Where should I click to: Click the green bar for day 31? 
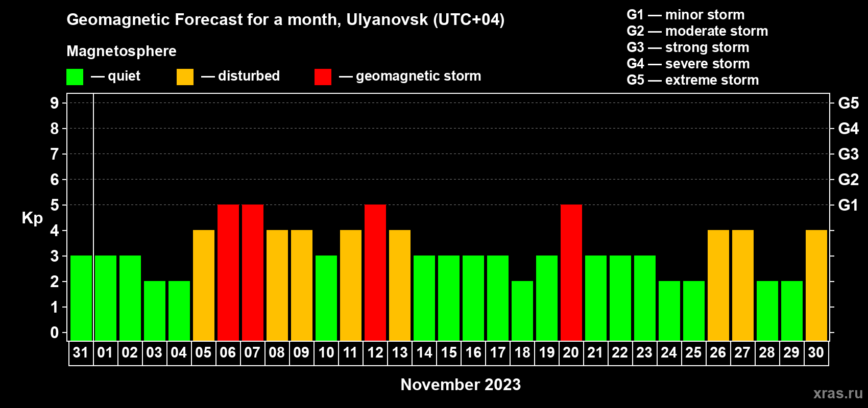pyautogui.click(x=81, y=298)
